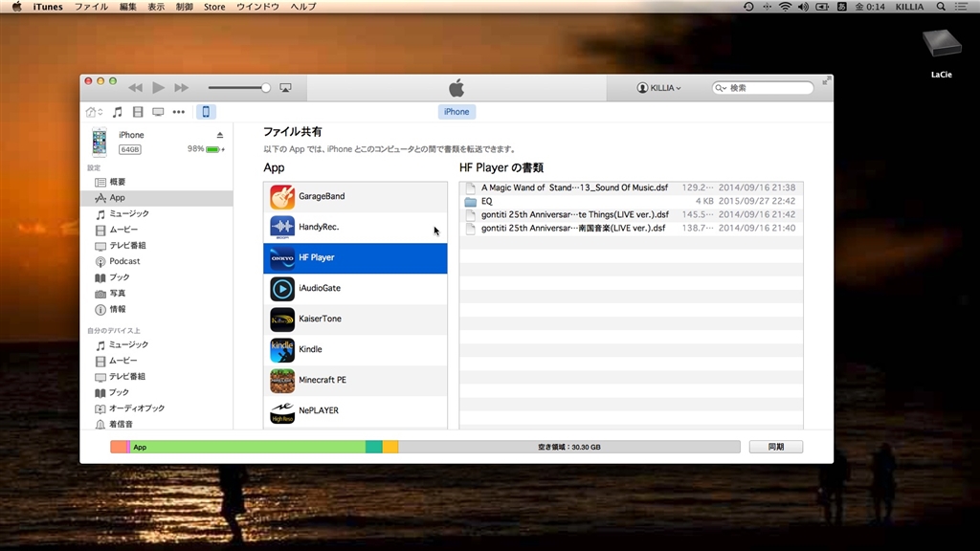Screen dimensions: 980x551
Task: Select NePLAYER in App list
Action: click(355, 411)
